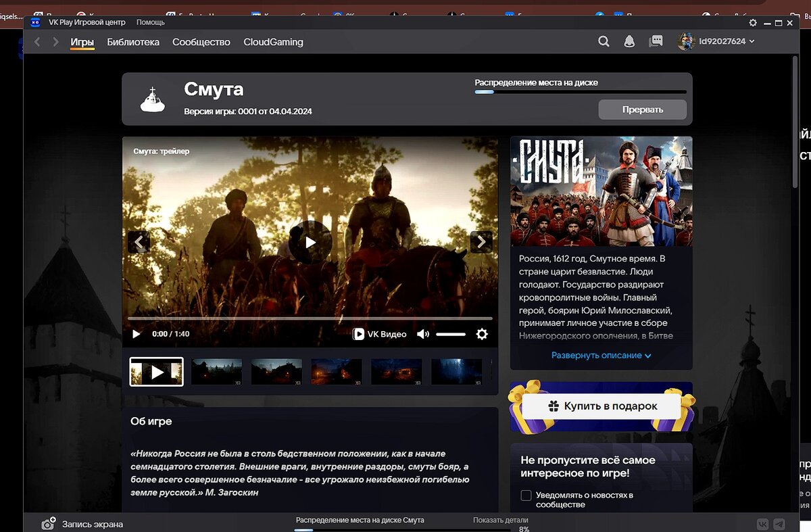The height and width of the screenshot is (532, 811).
Task: Select the fifth screenshot thumbnail
Action: pyautogui.click(x=397, y=372)
